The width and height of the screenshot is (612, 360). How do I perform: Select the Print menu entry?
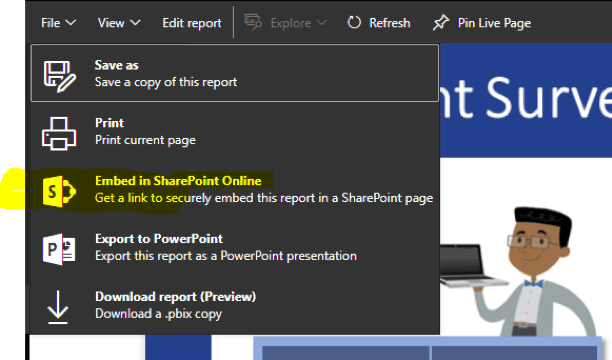[235, 131]
